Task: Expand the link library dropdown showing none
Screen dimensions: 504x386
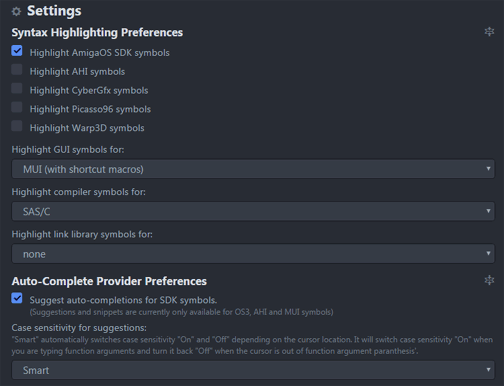Action: pyautogui.click(x=253, y=254)
